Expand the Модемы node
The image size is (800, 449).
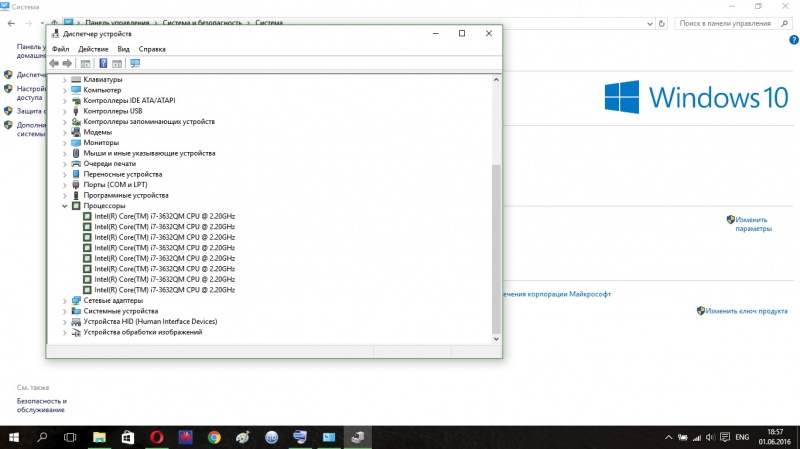click(x=65, y=132)
